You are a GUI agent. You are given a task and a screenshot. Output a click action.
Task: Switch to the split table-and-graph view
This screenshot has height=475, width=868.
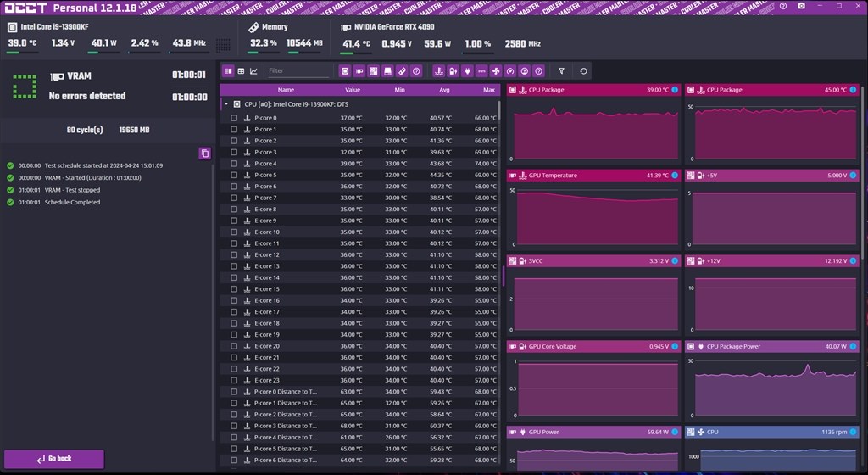point(228,71)
